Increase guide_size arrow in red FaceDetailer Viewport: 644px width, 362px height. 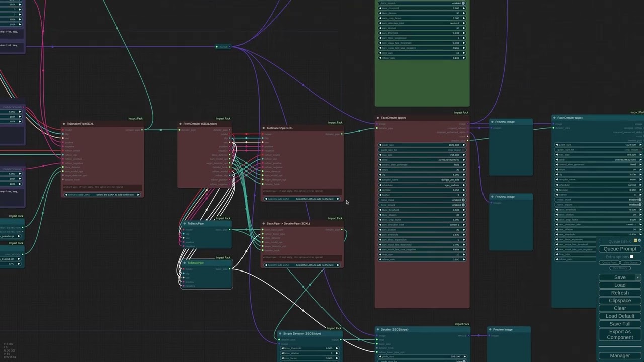click(x=463, y=145)
